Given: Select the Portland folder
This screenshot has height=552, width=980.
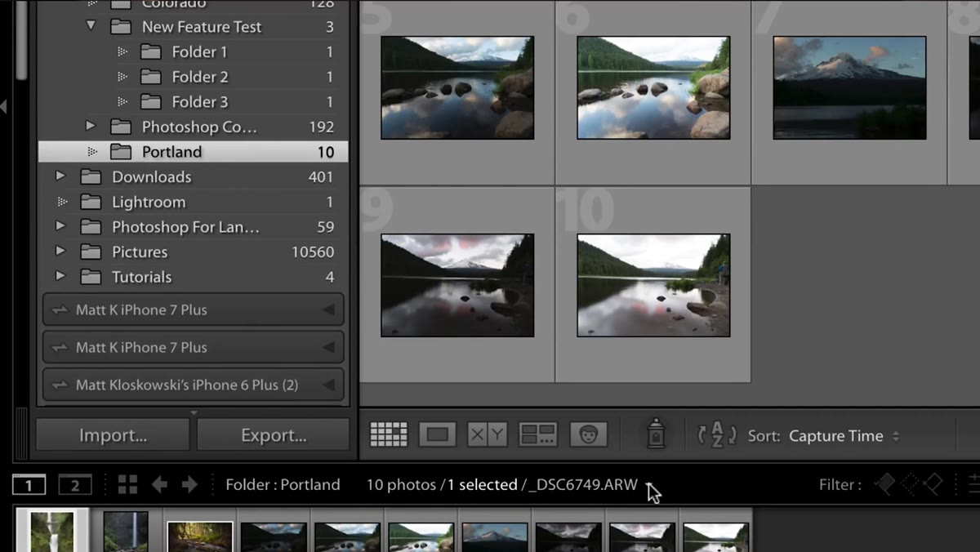Looking at the screenshot, I should (x=193, y=152).
